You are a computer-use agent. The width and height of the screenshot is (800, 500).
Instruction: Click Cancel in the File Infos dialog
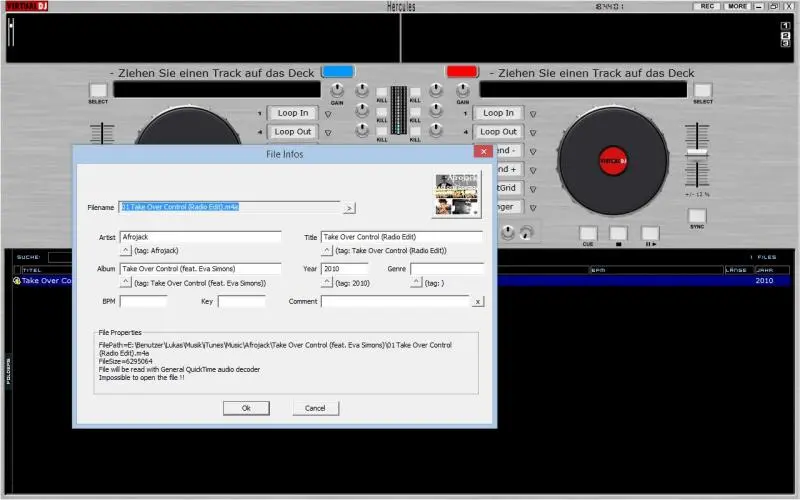[x=315, y=408]
